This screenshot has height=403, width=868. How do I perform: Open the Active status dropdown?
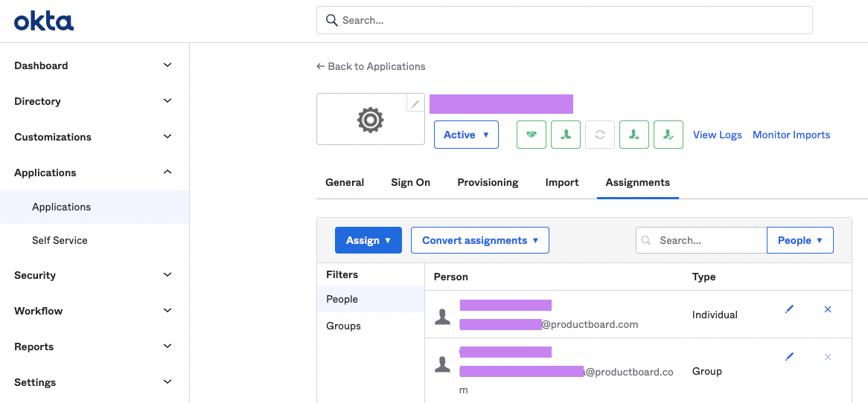[466, 135]
